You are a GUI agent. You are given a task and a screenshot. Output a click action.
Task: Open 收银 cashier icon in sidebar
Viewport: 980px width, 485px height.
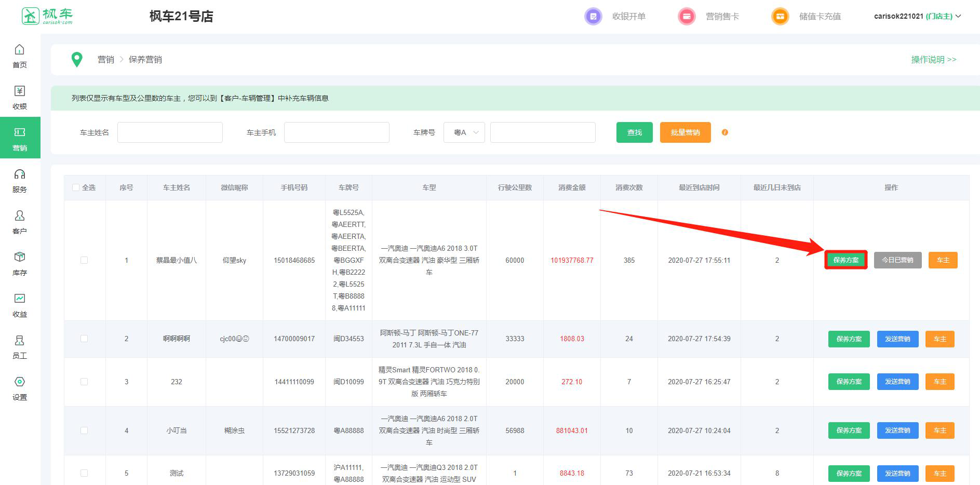(20, 91)
